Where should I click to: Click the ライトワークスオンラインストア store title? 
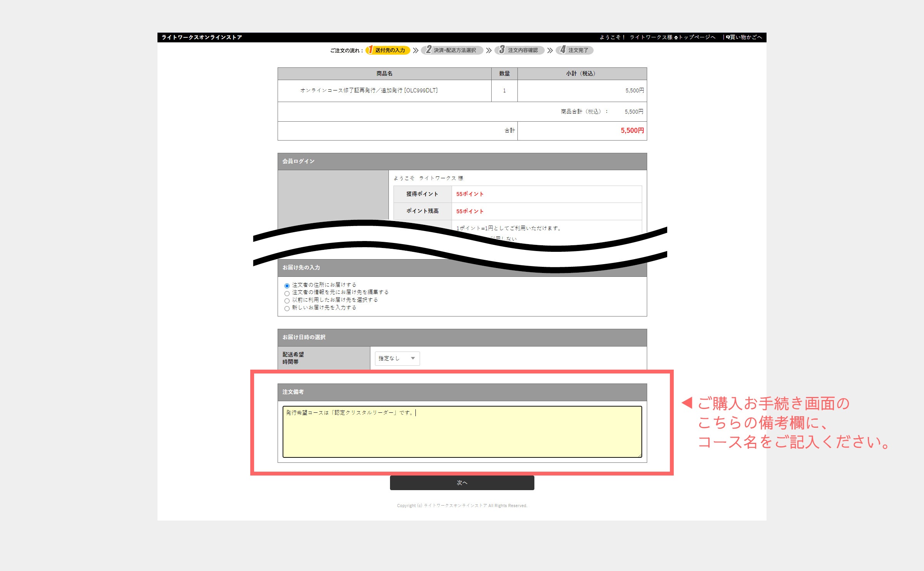202,37
